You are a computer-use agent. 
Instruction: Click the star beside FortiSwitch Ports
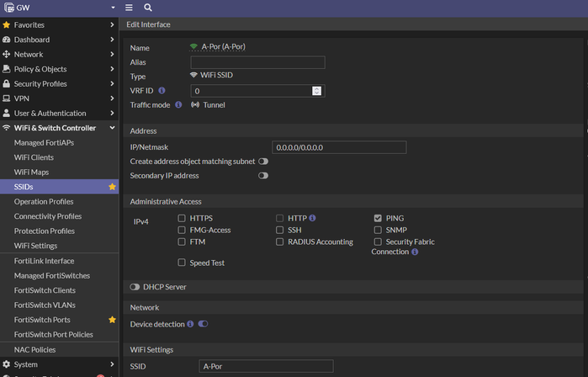tap(112, 320)
